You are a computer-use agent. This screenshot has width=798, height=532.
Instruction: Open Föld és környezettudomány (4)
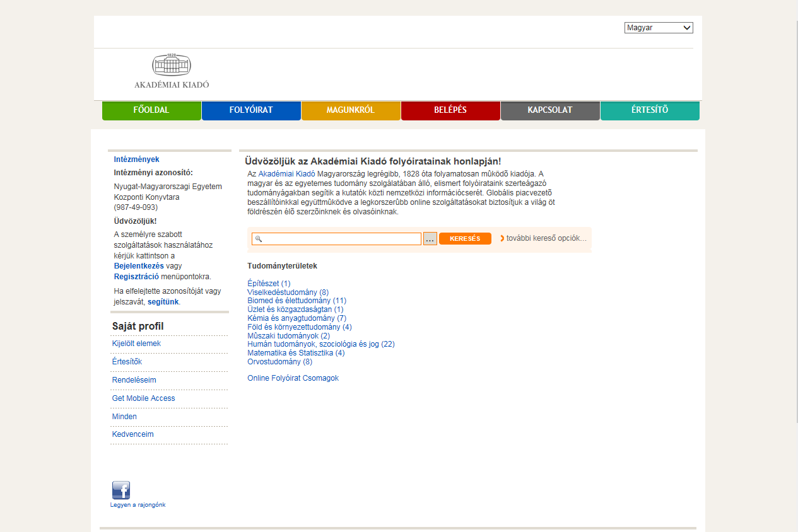point(300,327)
